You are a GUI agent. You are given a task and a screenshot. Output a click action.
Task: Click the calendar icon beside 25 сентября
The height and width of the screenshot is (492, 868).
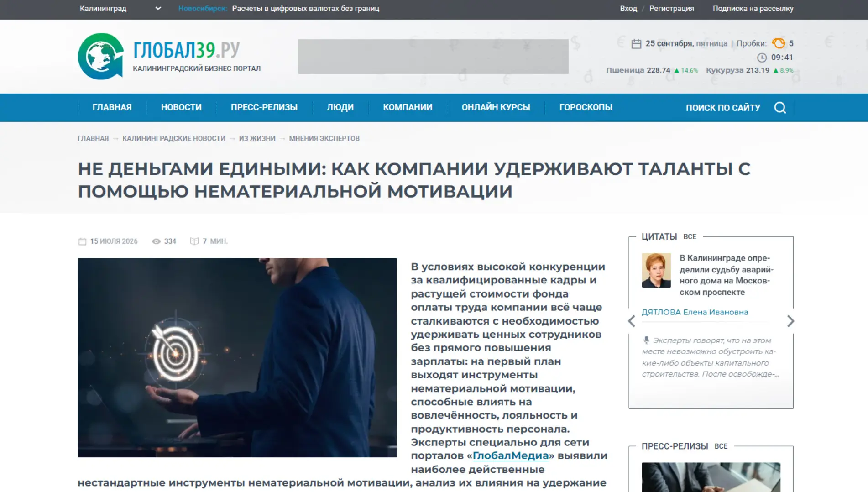636,44
